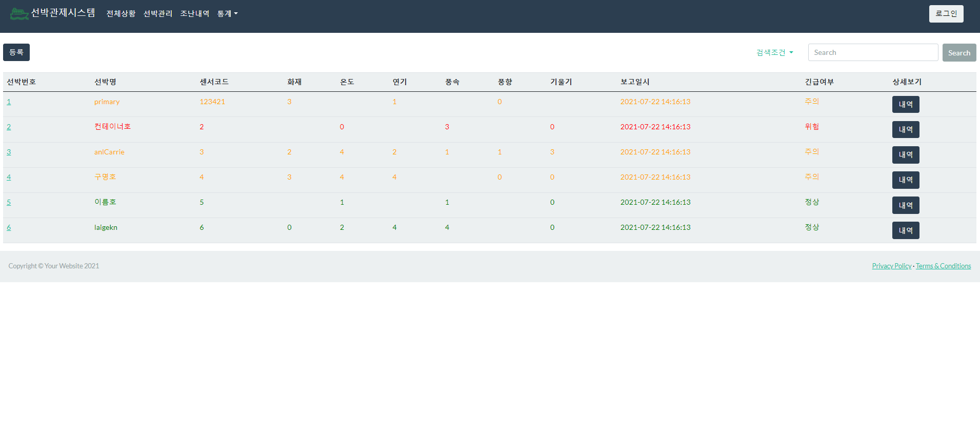The image size is (980, 432).
Task: Open the 통계 dropdown menu
Action: 227,14
